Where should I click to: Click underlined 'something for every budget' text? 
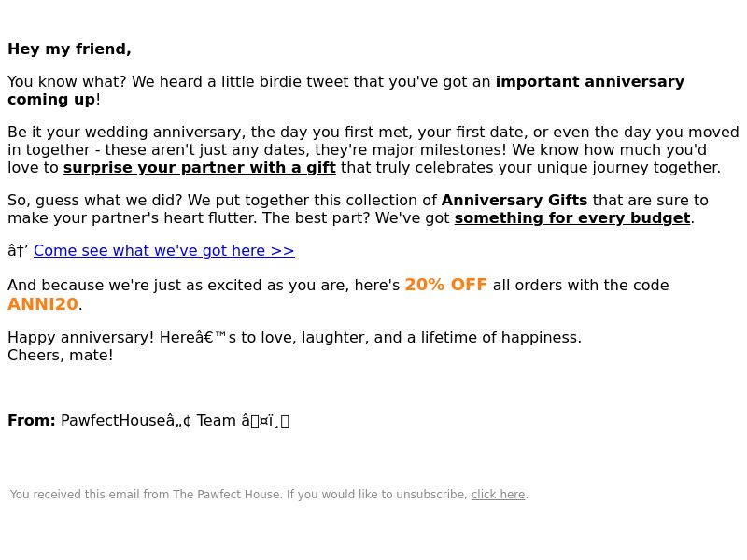tap(572, 217)
